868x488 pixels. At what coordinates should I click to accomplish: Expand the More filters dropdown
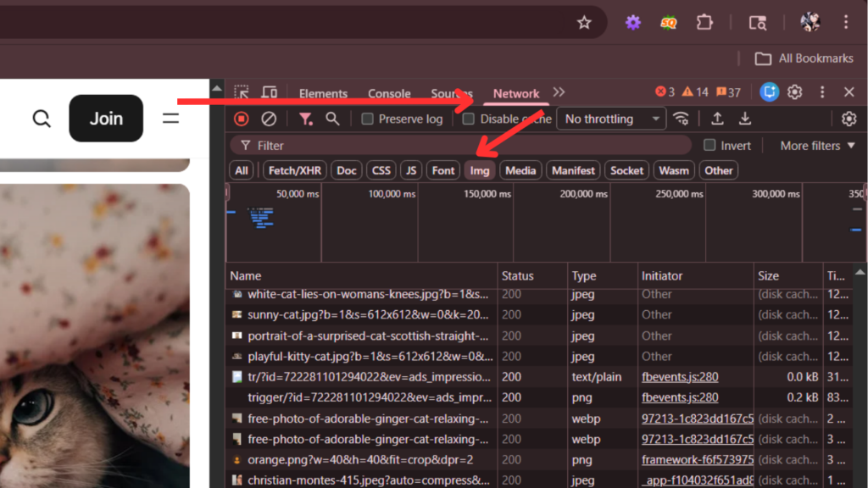point(818,146)
